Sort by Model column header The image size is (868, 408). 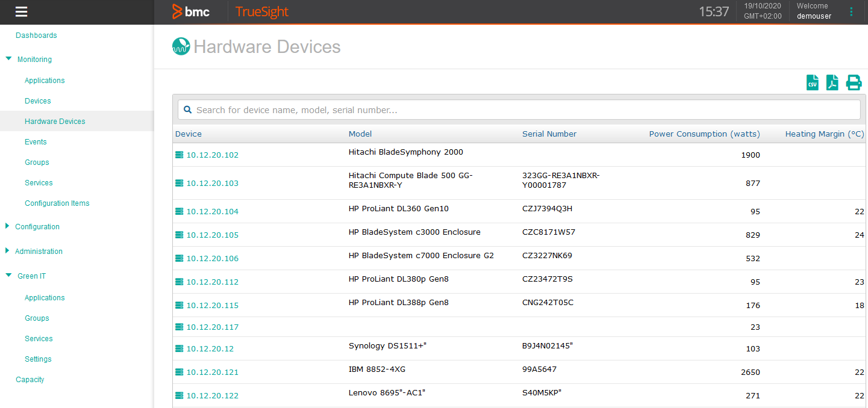(360, 134)
